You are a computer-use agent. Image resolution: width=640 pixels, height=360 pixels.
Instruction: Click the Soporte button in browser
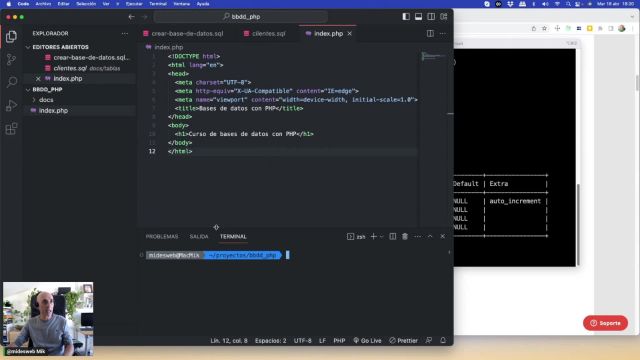605,323
